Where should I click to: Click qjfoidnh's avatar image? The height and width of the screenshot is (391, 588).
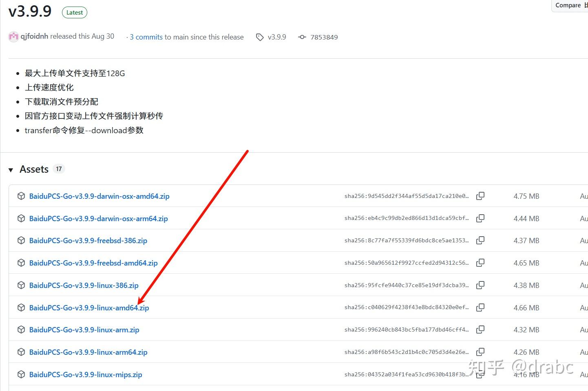point(13,36)
